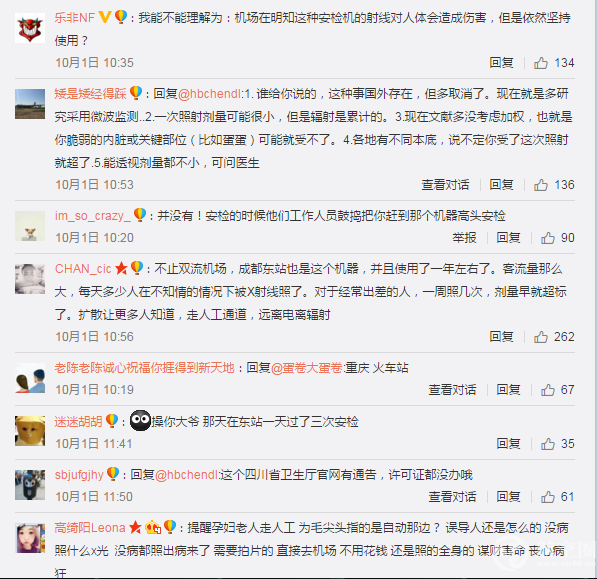
Task: Open 乐非NF's avatar thumbnail
Action: coord(30,27)
